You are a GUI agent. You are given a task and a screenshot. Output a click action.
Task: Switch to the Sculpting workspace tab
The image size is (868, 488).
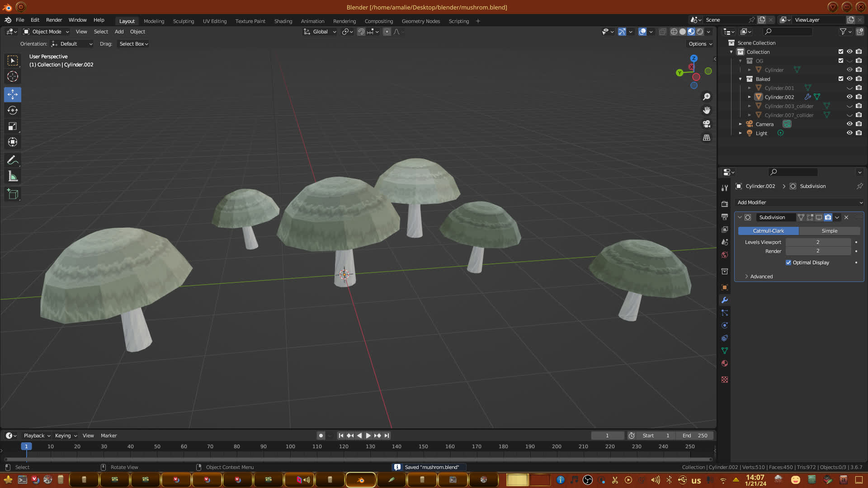pyautogui.click(x=183, y=21)
